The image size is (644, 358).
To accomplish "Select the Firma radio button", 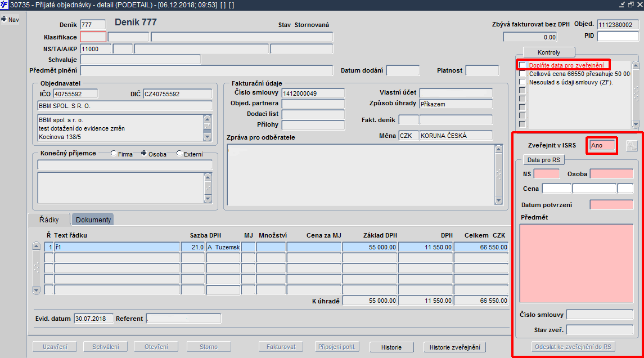I will point(114,153).
